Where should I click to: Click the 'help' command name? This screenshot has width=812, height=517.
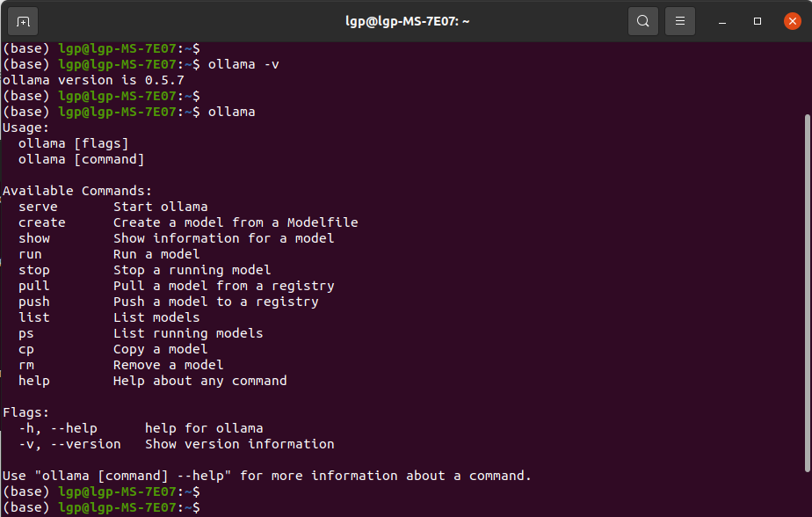[34, 382]
